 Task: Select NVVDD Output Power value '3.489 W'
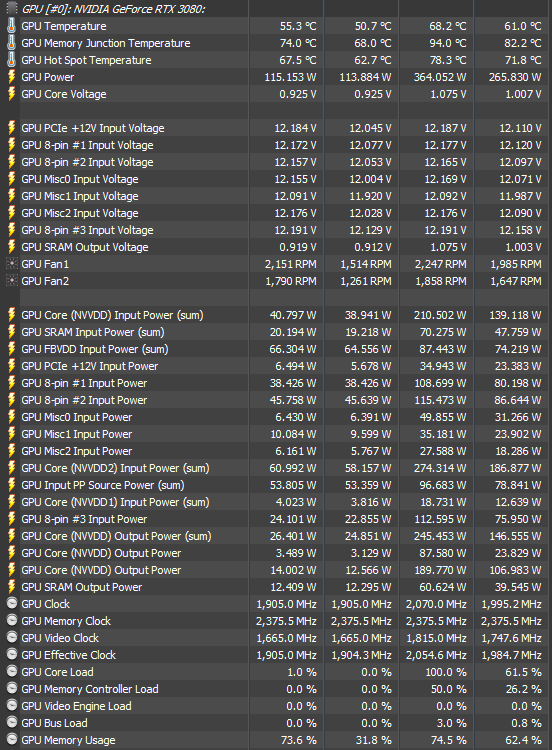[x=296, y=553]
